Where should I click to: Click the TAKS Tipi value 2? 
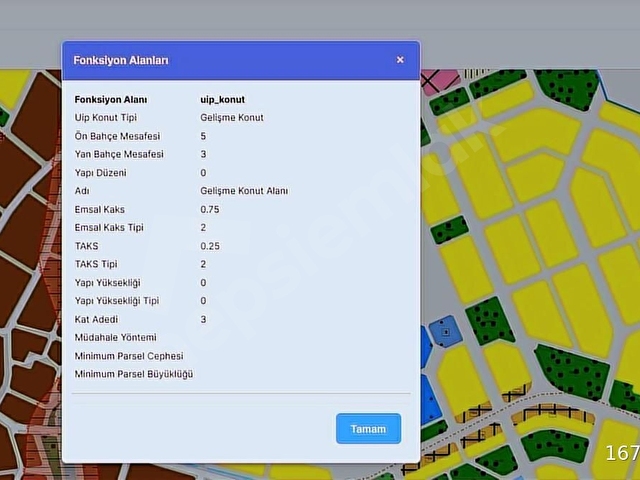[x=203, y=264]
